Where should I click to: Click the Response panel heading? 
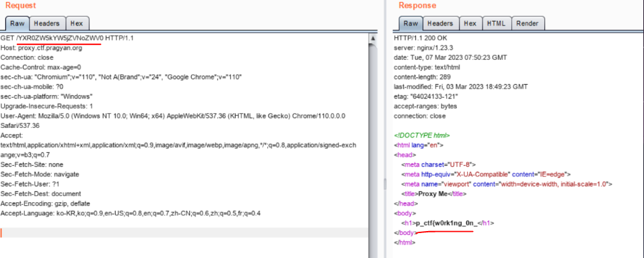pos(417,6)
